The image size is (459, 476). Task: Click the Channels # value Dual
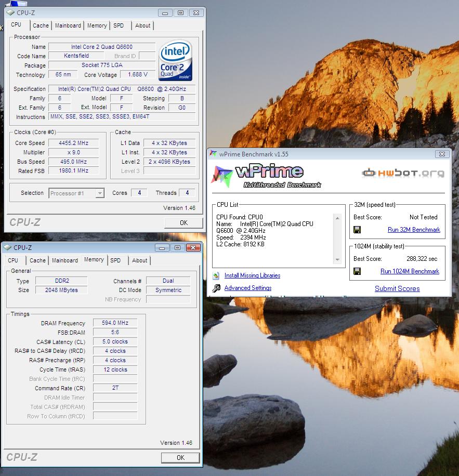pos(168,281)
